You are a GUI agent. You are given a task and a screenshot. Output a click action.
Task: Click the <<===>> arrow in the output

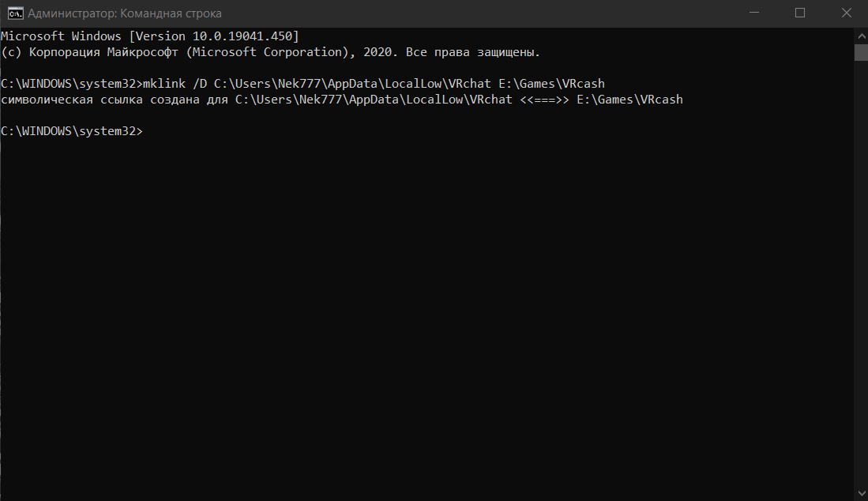tap(544, 100)
